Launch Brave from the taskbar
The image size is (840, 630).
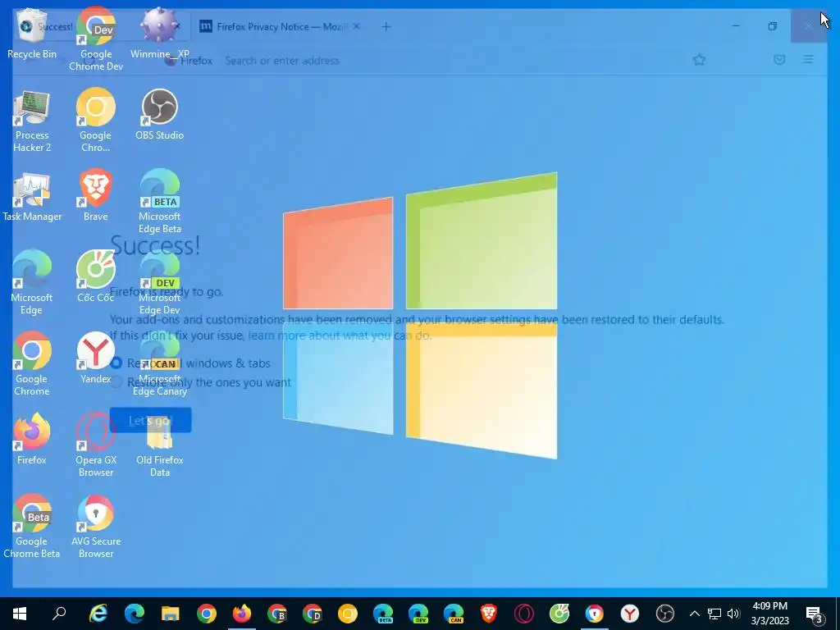(x=489, y=614)
